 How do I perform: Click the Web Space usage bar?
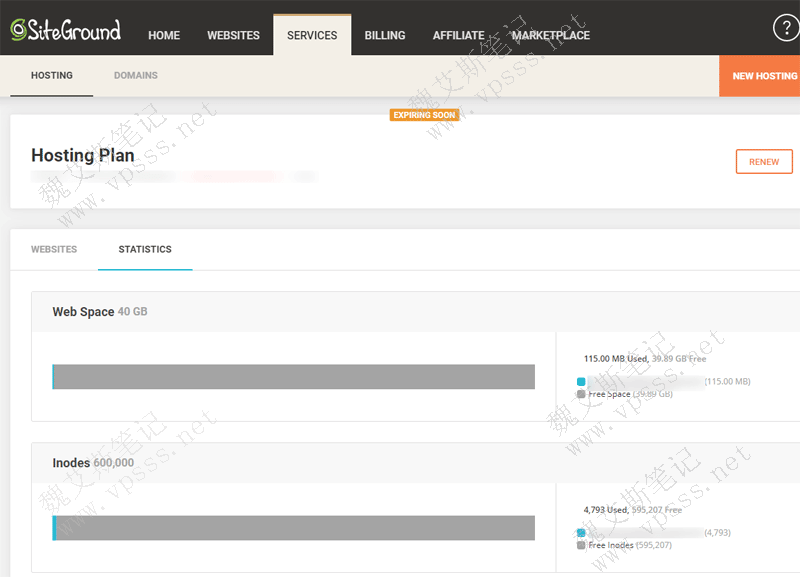(x=293, y=377)
